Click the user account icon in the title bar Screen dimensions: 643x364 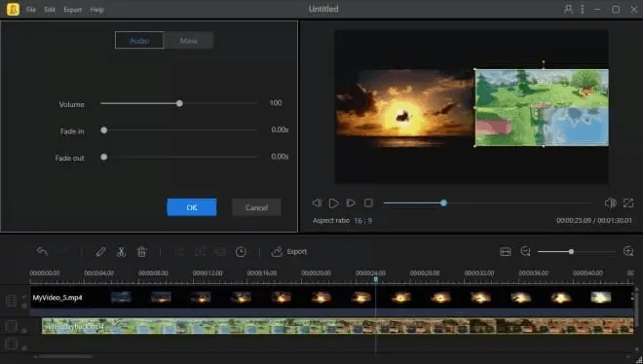(x=568, y=9)
